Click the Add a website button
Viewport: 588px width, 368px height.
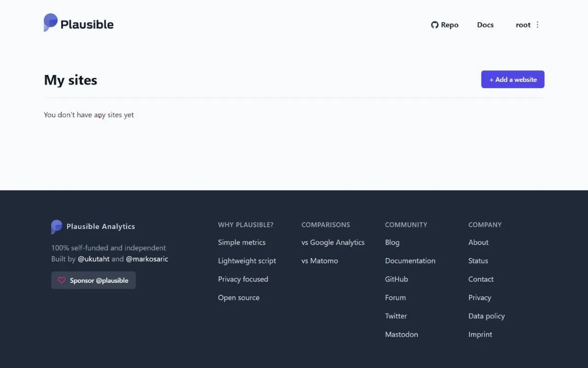(513, 80)
